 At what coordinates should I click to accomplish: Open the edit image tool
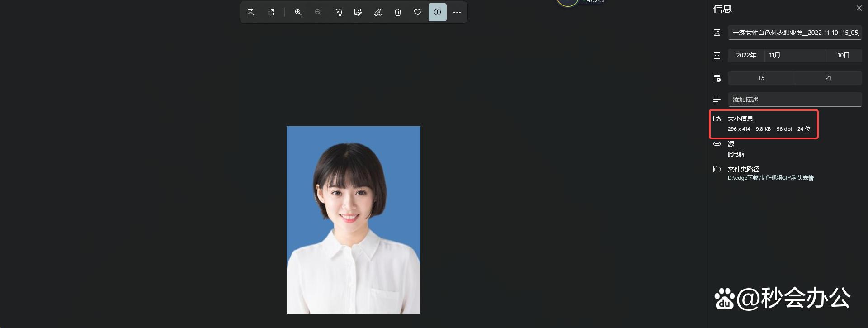[358, 12]
